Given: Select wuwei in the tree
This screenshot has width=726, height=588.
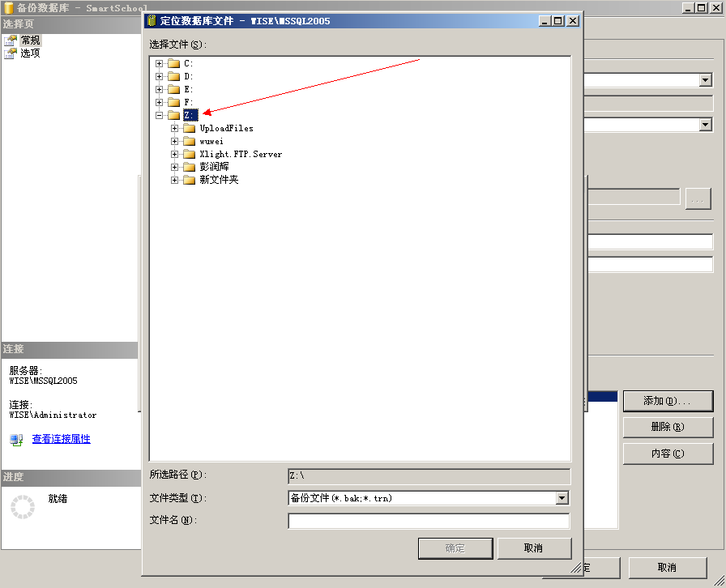Looking at the screenshot, I should [x=211, y=141].
